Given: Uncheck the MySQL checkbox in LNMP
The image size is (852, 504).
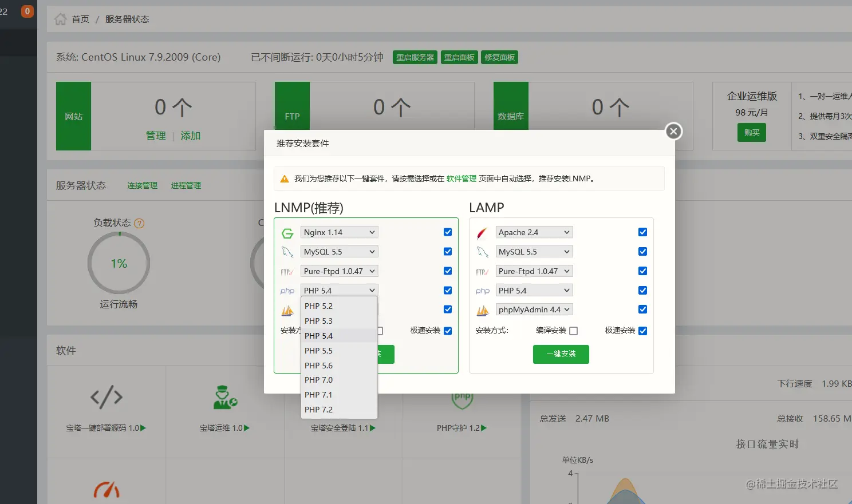Looking at the screenshot, I should pos(448,252).
